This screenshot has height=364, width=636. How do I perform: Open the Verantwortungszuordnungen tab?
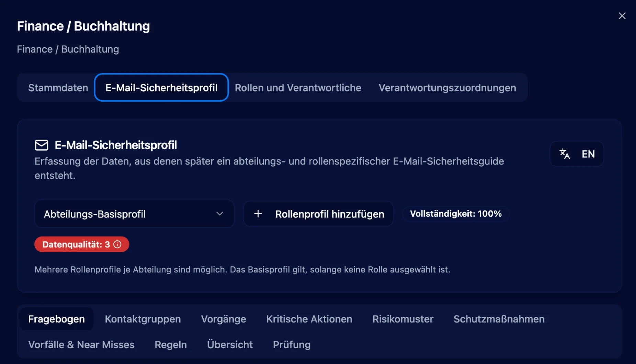tap(447, 88)
